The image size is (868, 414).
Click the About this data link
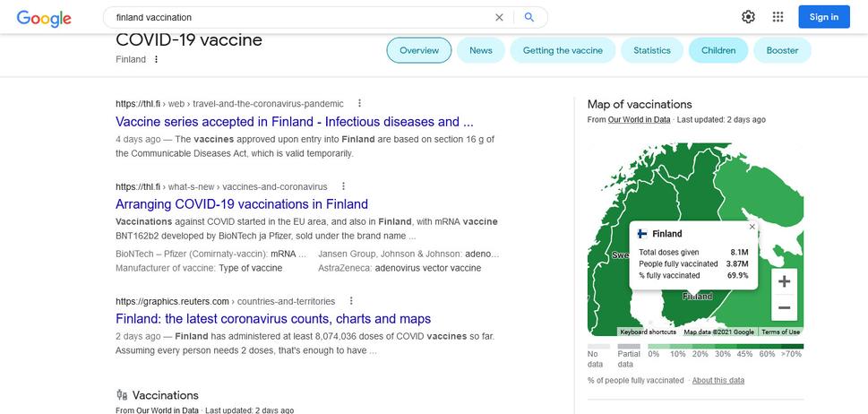(x=718, y=380)
